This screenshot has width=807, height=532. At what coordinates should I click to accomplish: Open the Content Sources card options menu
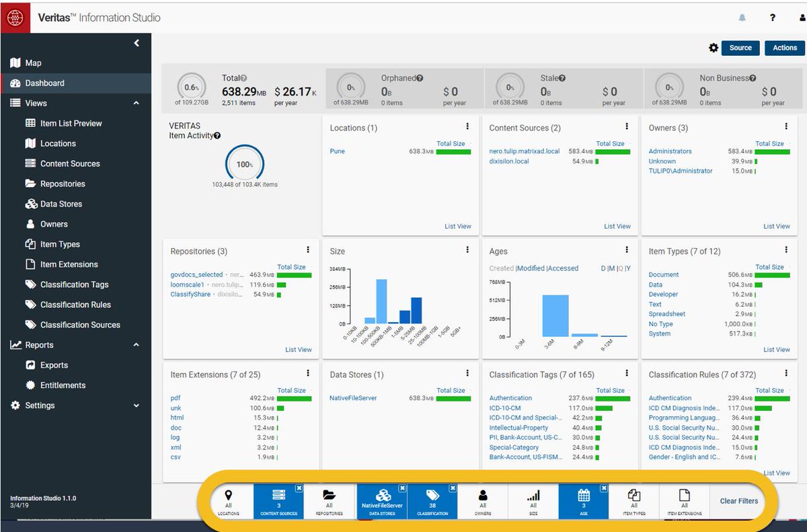tap(627, 126)
